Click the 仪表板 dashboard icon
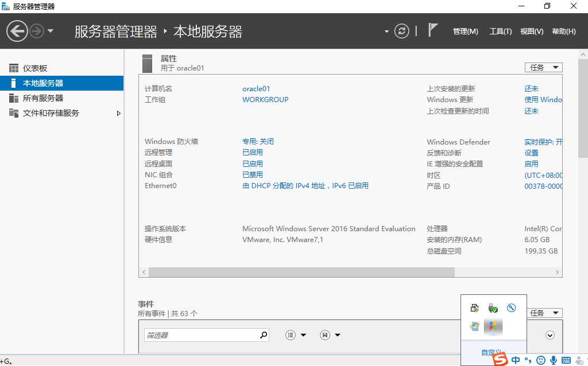 tap(14, 68)
